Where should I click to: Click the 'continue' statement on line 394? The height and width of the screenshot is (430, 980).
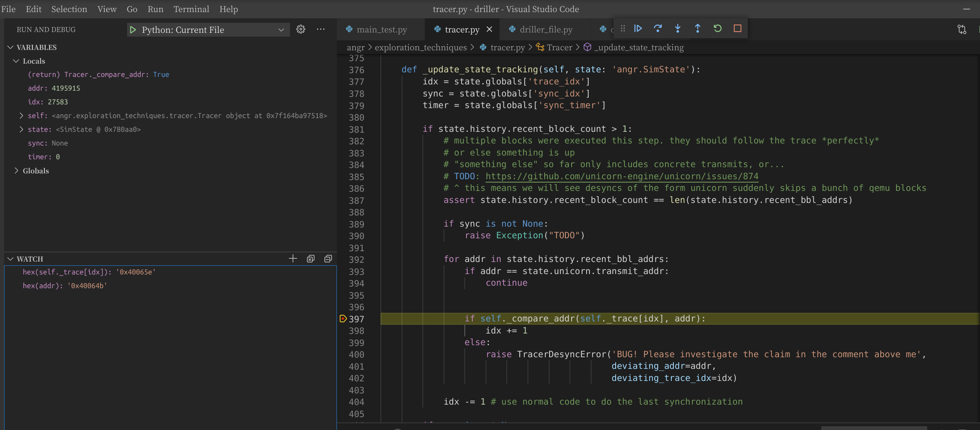coord(506,283)
